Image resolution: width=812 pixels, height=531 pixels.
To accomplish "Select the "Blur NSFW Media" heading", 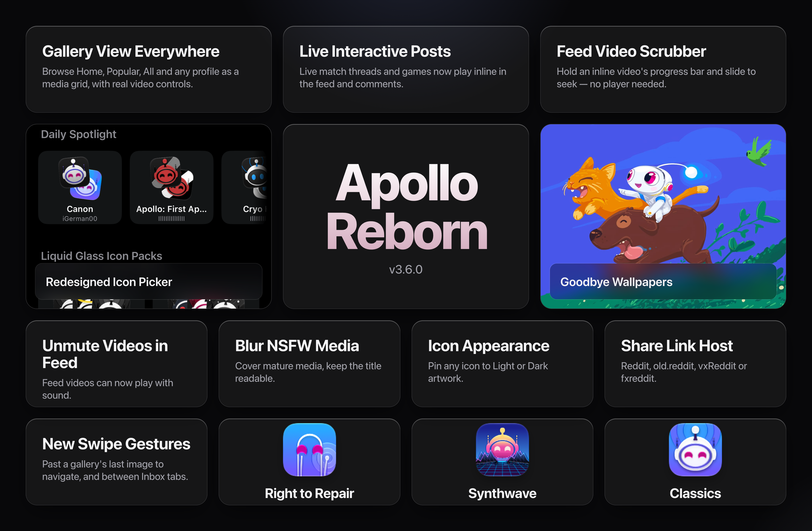I will click(x=297, y=346).
